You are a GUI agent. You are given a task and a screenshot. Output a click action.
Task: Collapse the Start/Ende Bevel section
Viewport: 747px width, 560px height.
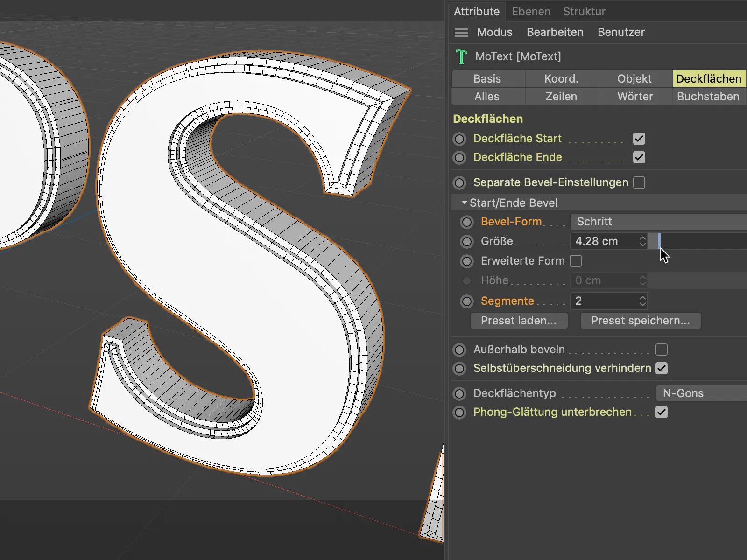464,203
